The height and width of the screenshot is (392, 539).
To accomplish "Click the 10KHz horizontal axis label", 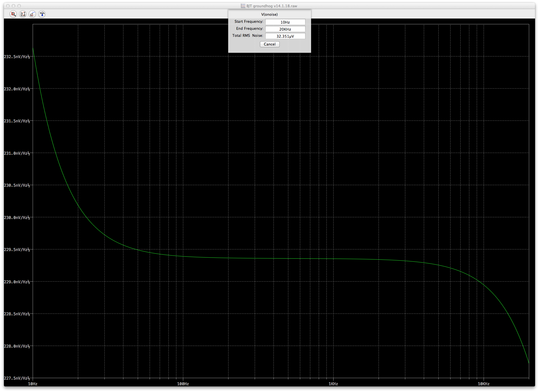I will (484, 384).
